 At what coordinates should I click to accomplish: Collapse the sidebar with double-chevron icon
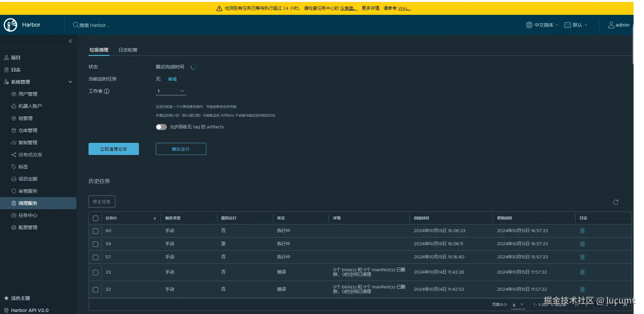tap(70, 41)
